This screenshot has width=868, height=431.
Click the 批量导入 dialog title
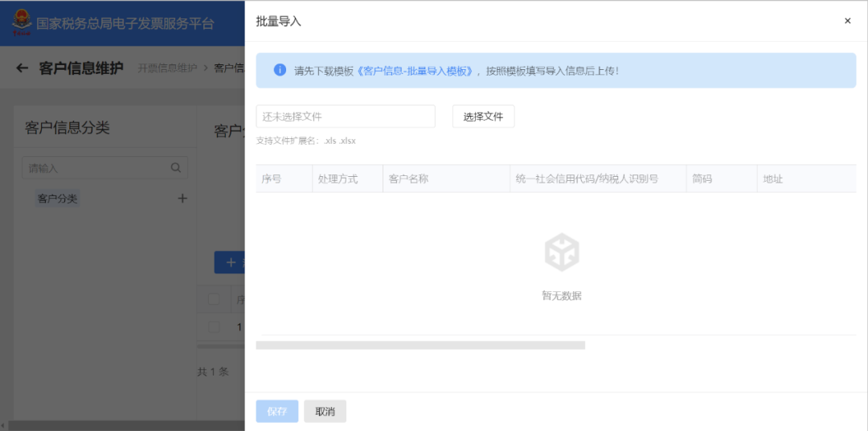click(278, 21)
